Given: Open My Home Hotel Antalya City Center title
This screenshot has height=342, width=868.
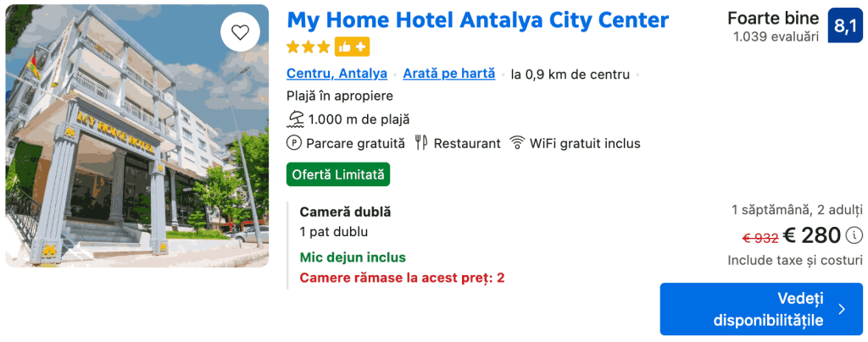Looking at the screenshot, I should [x=478, y=19].
